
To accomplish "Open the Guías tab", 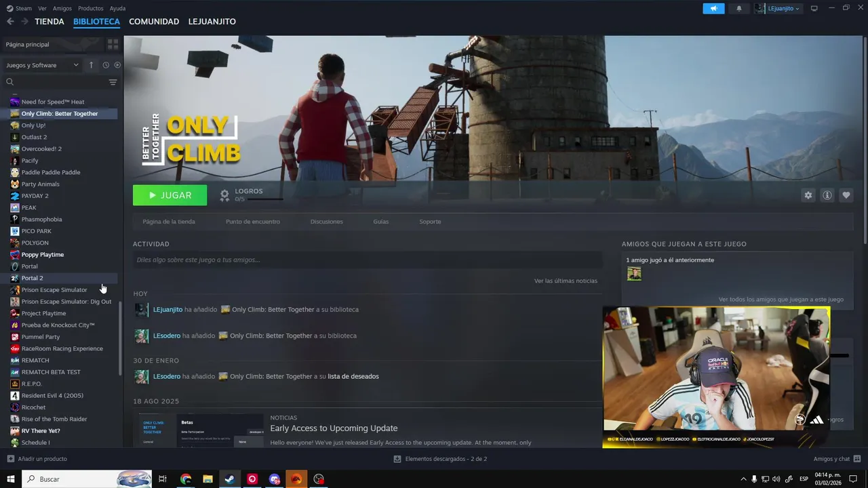I will pos(381,222).
